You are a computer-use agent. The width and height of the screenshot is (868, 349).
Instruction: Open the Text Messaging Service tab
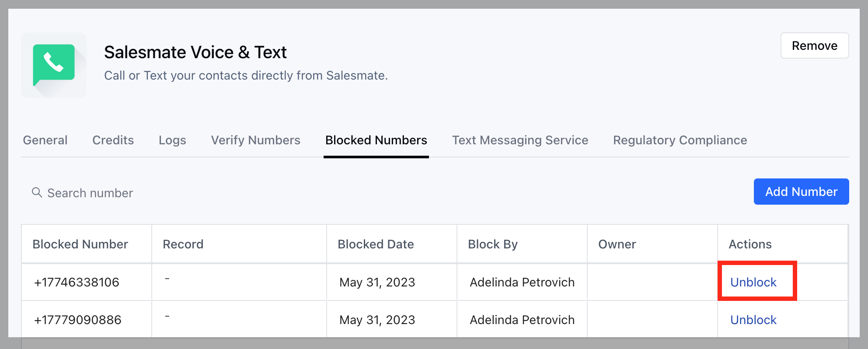[520, 140]
